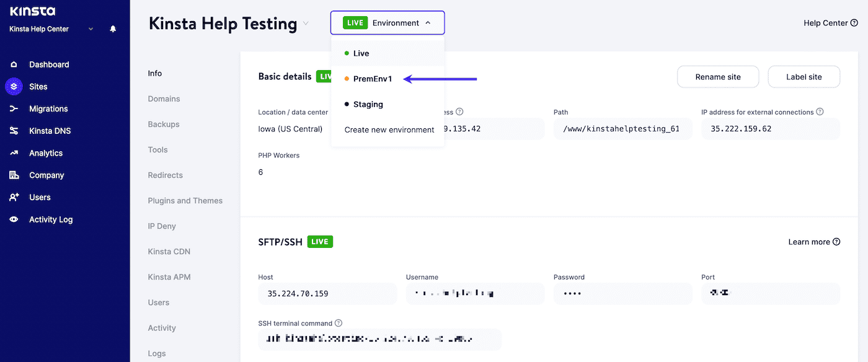This screenshot has width=868, height=362.
Task: Switch to the Domains tab
Action: point(164,98)
